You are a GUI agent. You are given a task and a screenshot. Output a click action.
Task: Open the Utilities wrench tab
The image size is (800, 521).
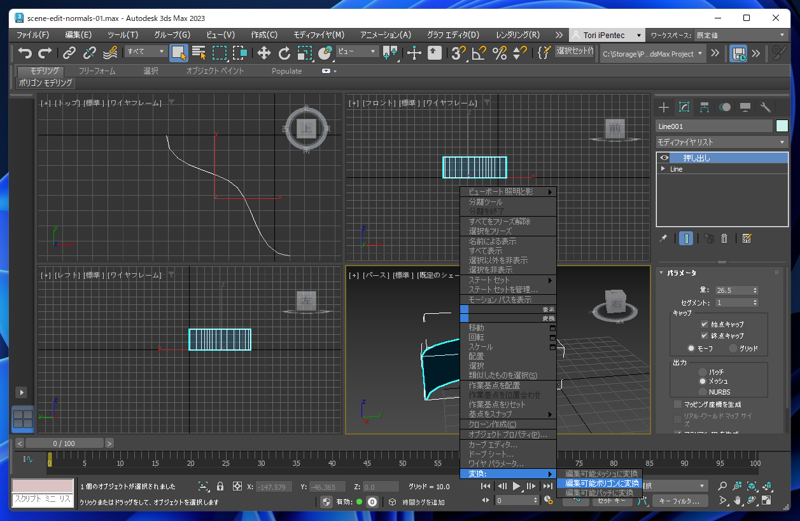[766, 107]
